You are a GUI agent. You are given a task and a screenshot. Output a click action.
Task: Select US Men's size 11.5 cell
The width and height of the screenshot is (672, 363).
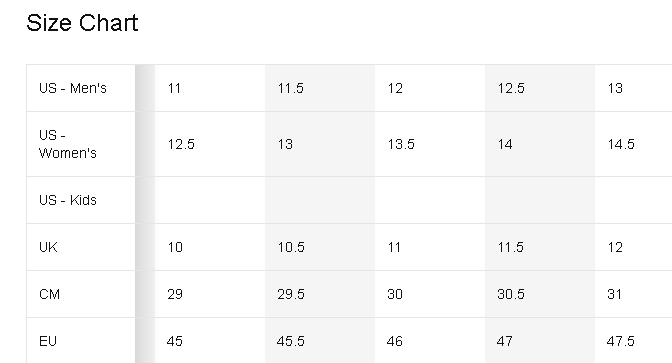pyautogui.click(x=320, y=88)
